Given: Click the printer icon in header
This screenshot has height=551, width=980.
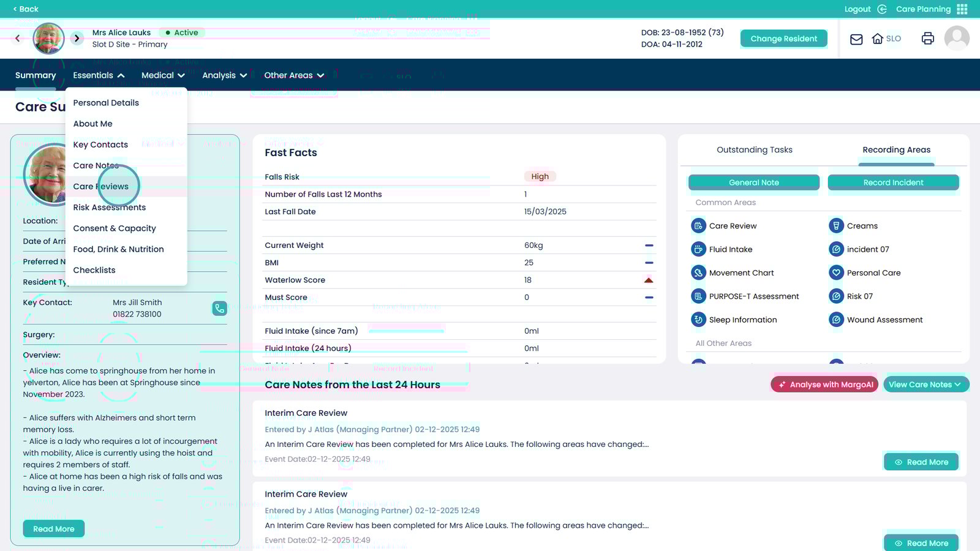Looking at the screenshot, I should (927, 39).
